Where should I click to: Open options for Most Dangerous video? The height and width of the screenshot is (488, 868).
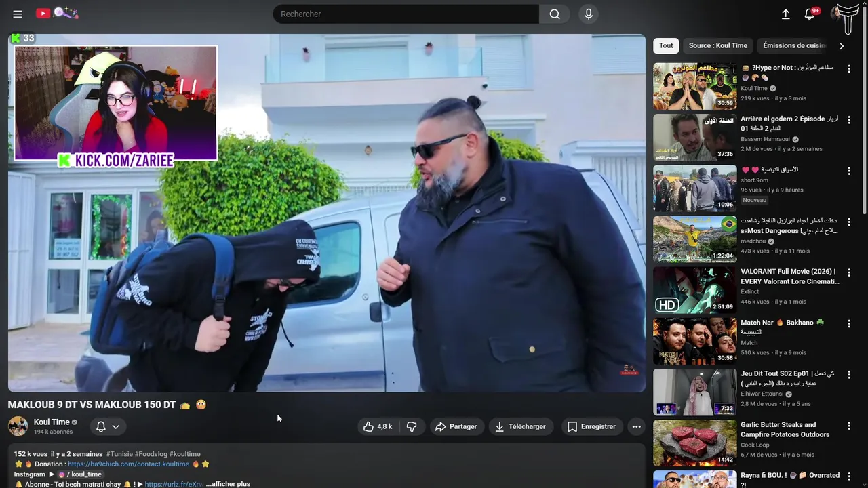click(x=849, y=222)
